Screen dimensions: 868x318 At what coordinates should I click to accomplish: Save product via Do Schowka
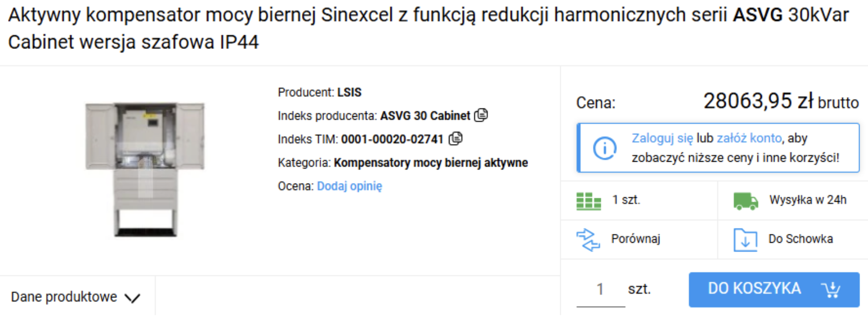point(800,239)
